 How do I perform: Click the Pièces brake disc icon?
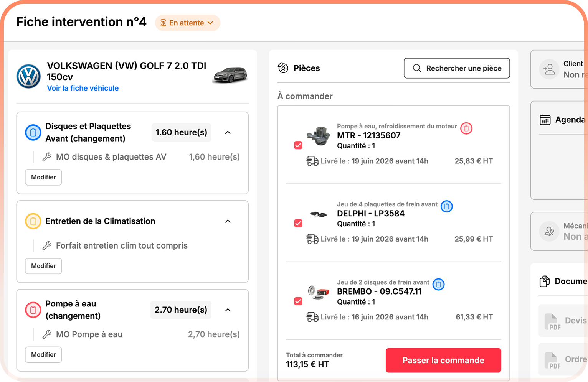[283, 68]
